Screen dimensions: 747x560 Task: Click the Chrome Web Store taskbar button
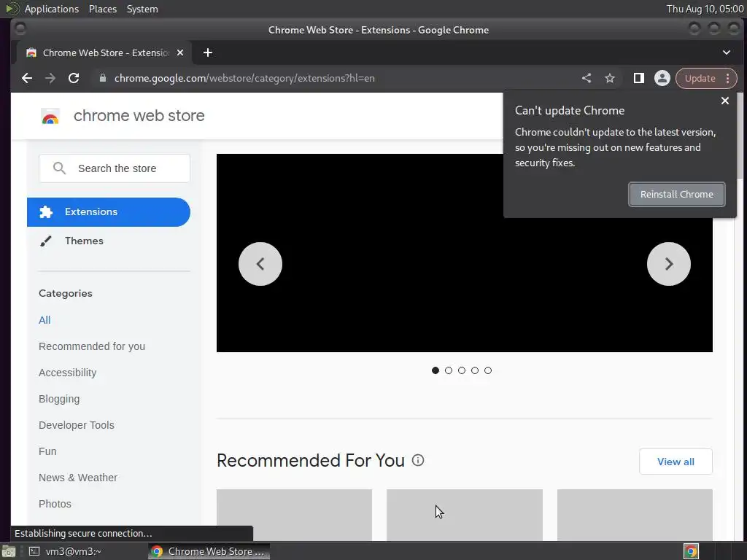209,551
